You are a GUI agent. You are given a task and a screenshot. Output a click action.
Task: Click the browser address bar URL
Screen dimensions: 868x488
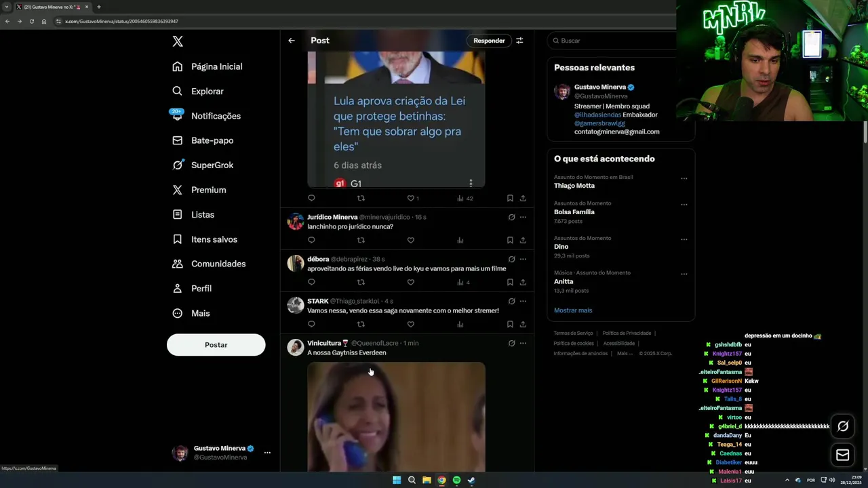coord(121,21)
